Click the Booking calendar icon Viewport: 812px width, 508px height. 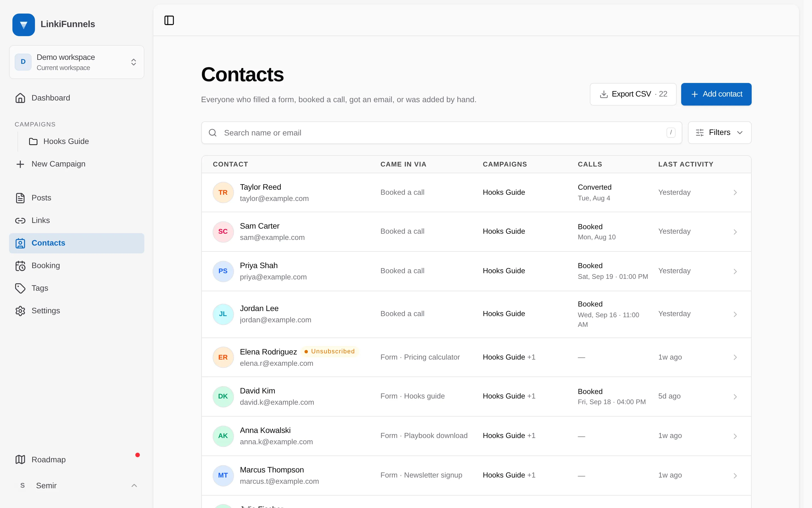(x=20, y=266)
